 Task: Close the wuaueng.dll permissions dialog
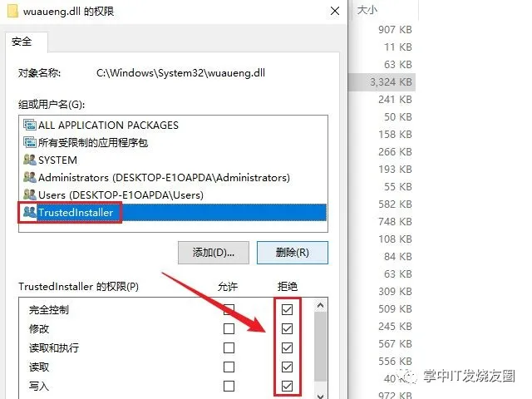click(335, 11)
